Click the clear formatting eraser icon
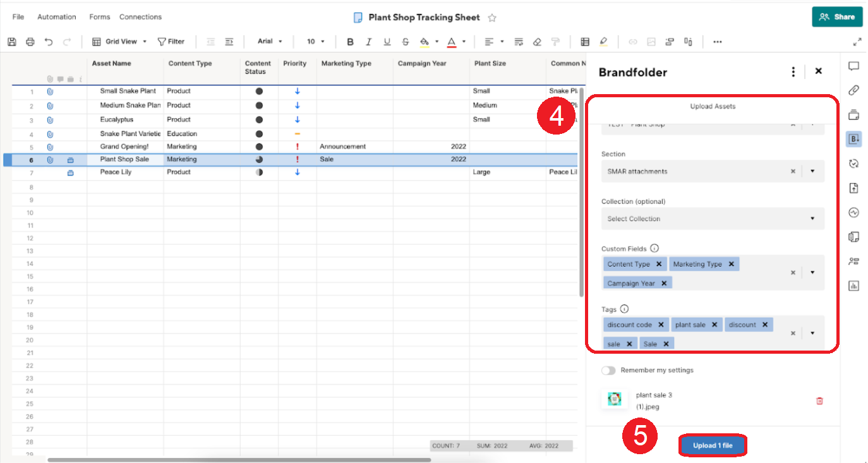 click(x=537, y=42)
